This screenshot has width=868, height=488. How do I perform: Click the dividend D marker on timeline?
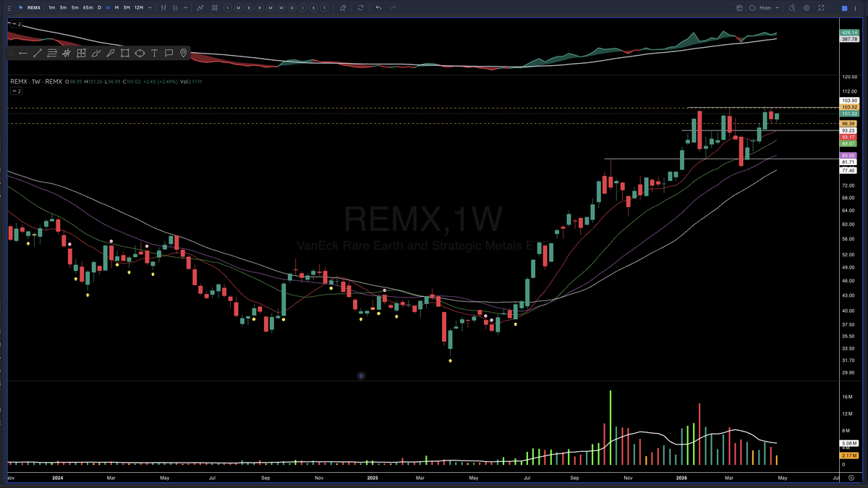pos(362,376)
